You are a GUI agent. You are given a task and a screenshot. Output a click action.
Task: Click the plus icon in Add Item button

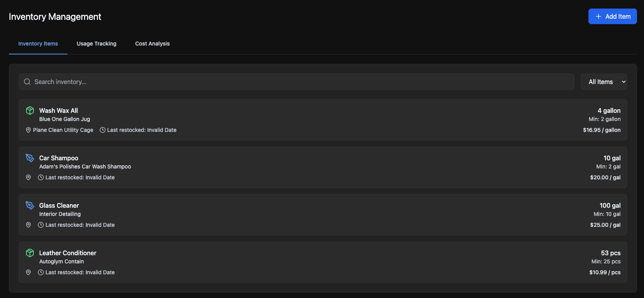point(599,16)
